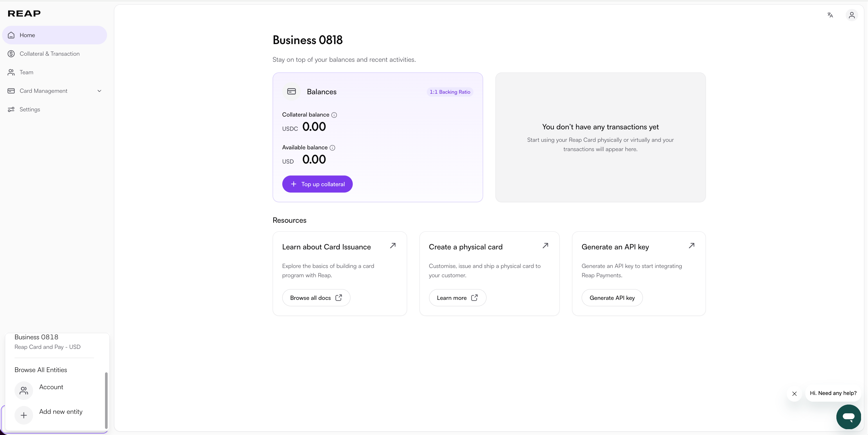
Task: Click the Balances card icon
Action: coord(292,91)
